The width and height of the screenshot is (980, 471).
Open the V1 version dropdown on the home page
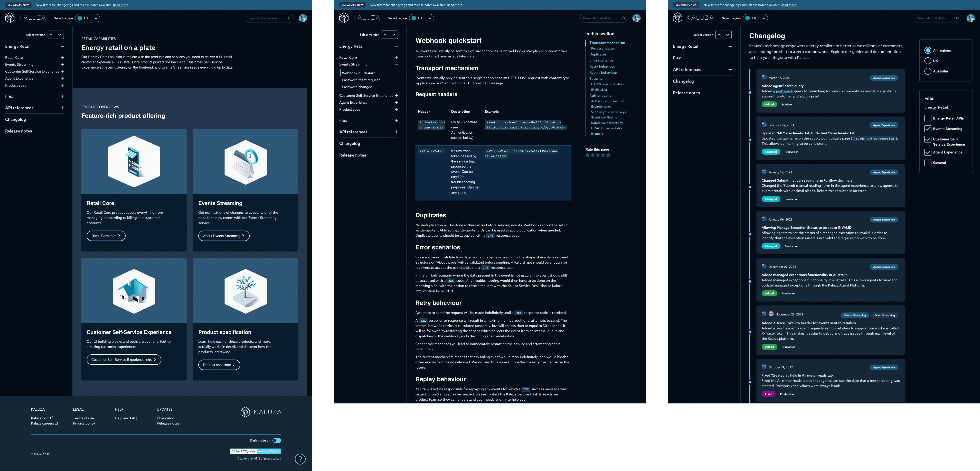[55, 35]
